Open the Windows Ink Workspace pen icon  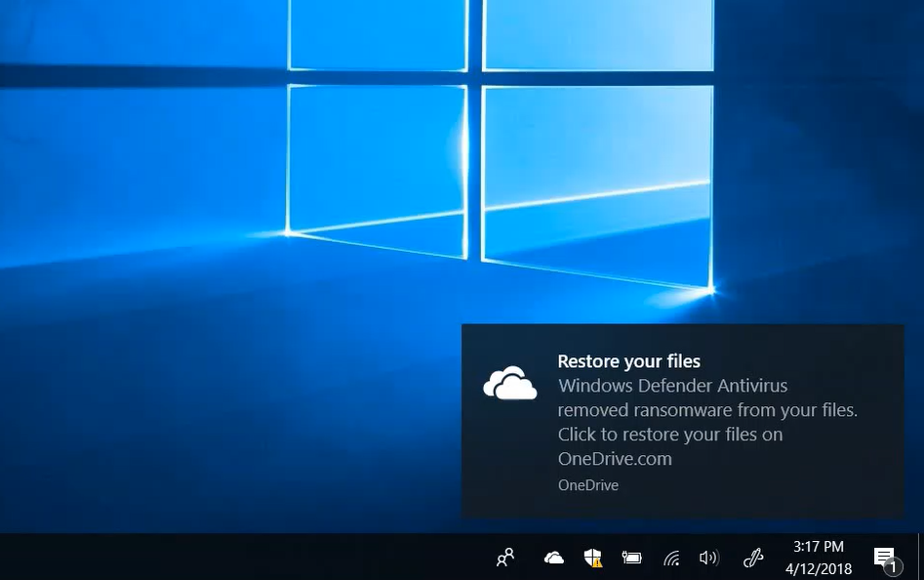[752, 558]
